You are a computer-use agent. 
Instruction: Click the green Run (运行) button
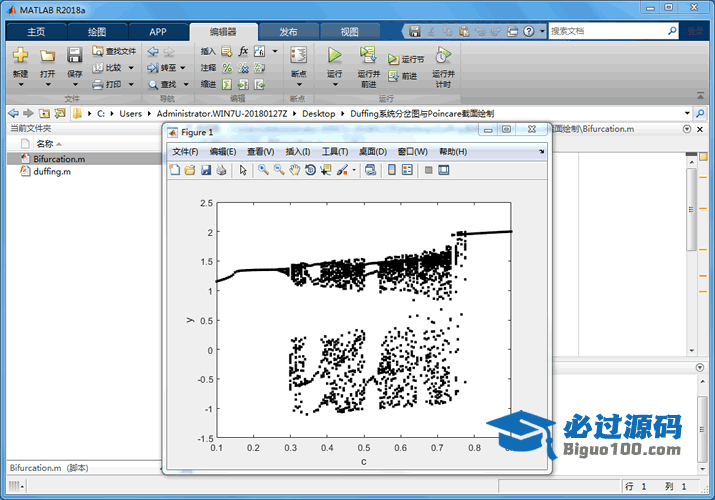tap(334, 55)
